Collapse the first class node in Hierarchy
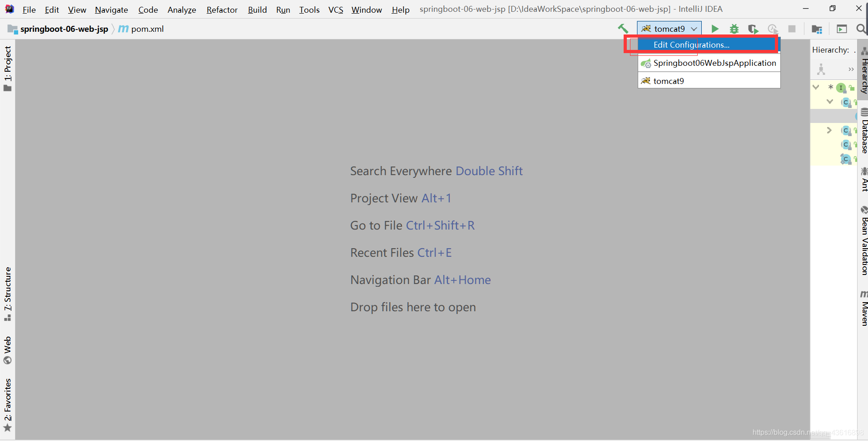 [830, 102]
